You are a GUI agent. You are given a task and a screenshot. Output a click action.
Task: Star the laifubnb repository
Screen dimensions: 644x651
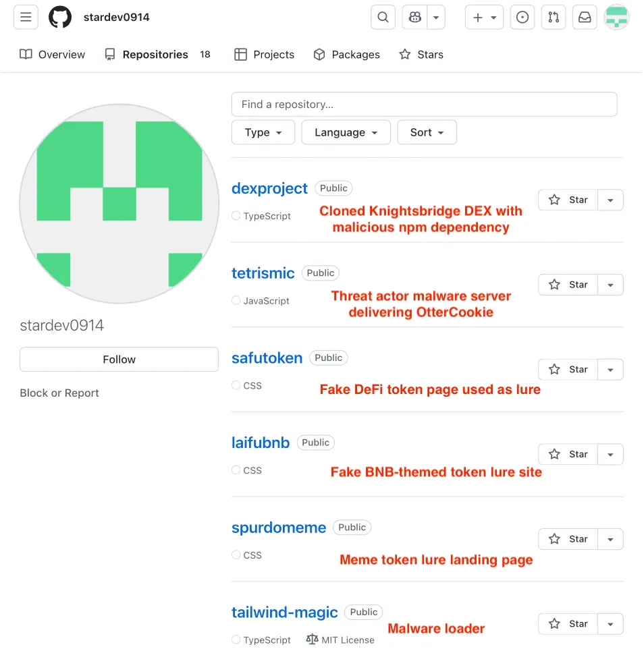(568, 454)
